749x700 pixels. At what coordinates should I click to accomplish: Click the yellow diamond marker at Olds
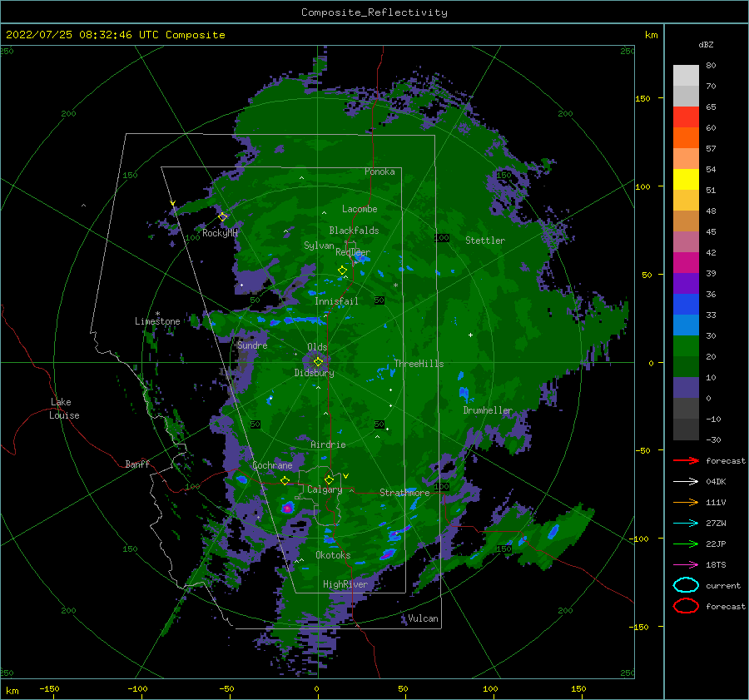318,362
